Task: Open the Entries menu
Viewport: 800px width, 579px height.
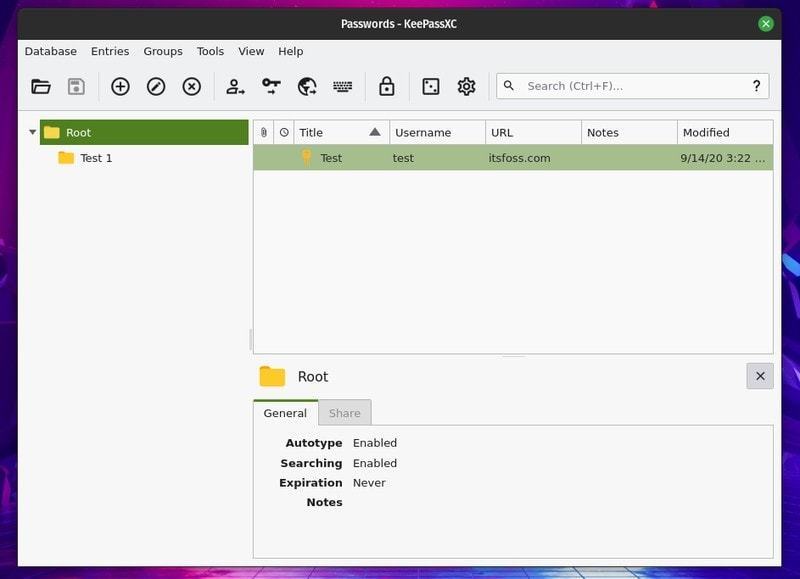Action: [110, 51]
